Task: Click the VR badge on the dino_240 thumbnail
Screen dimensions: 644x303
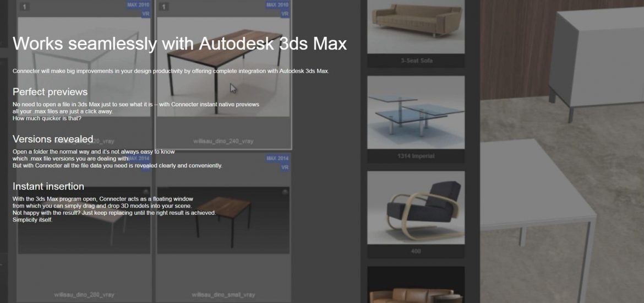Action: pyautogui.click(x=285, y=14)
